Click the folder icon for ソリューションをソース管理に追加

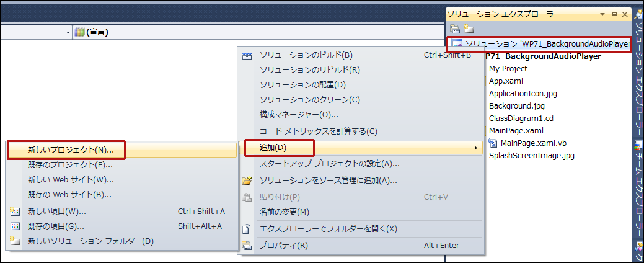pos(247,181)
